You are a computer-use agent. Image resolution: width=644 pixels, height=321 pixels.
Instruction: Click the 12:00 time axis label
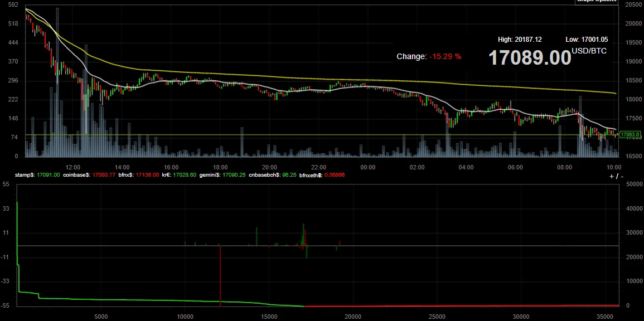click(x=72, y=167)
